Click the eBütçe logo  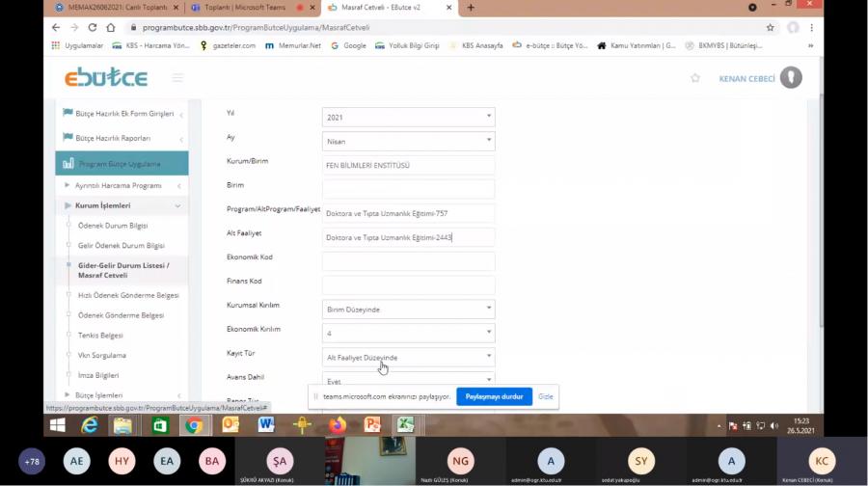(106, 78)
